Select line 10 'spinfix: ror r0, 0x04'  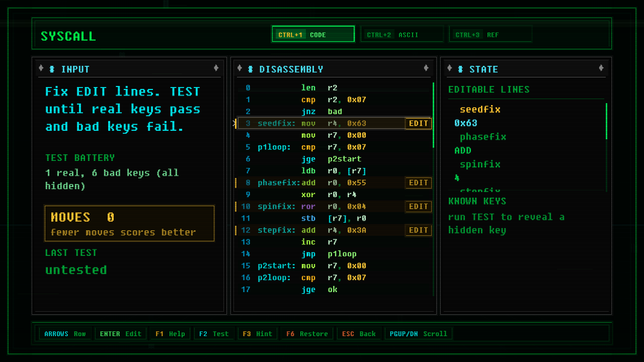click(334, 206)
